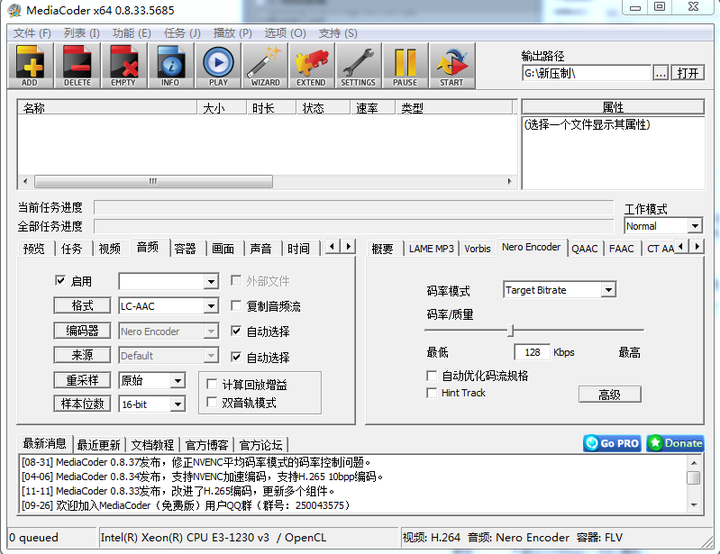Click the Go PRO badge
The width and height of the screenshot is (720, 554).
[613, 443]
